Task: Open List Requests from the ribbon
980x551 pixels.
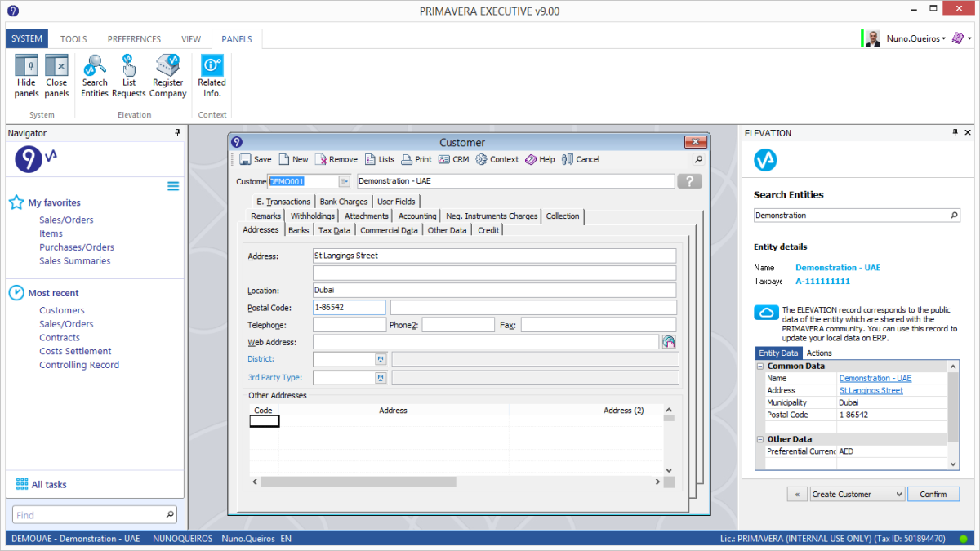Action: [x=129, y=76]
